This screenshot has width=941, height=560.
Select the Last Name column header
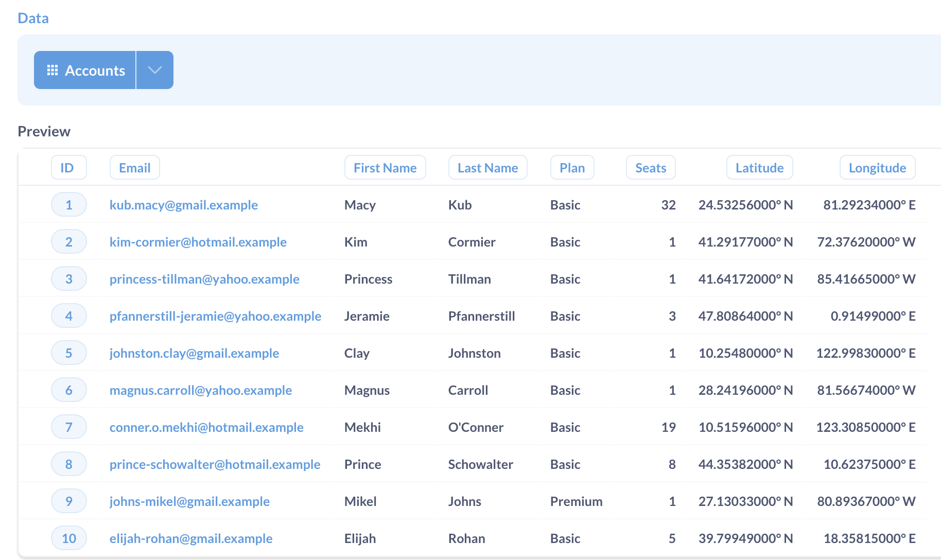click(487, 168)
